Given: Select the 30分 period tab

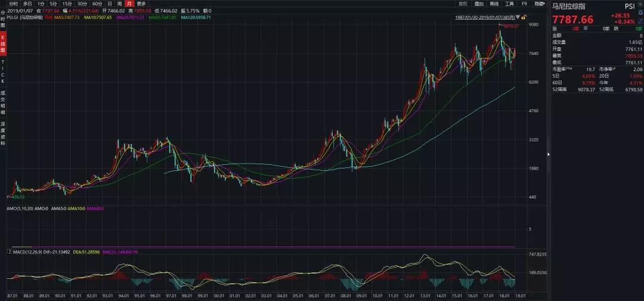Looking at the screenshot, I should click(x=82, y=4).
